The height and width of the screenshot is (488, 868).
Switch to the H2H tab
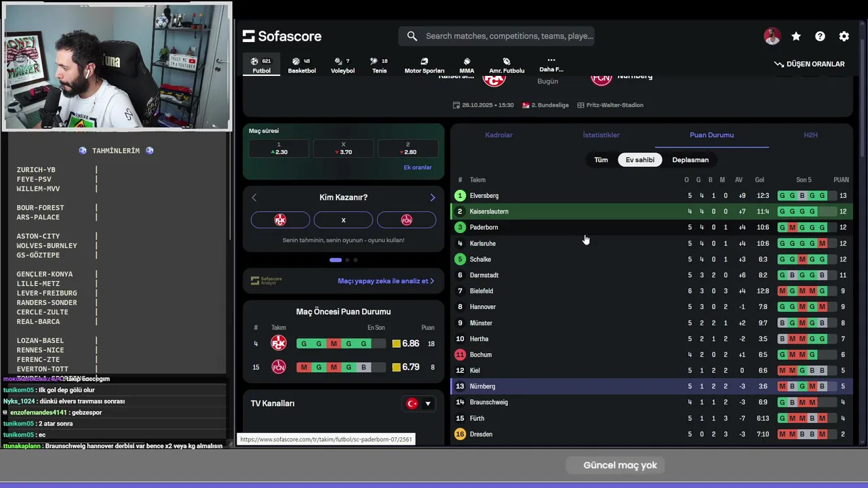point(810,135)
